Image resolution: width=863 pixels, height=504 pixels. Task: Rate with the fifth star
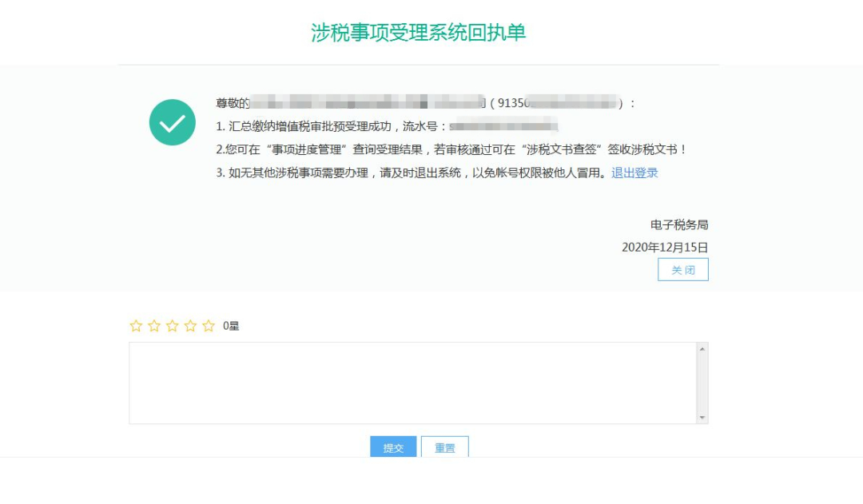(x=209, y=326)
